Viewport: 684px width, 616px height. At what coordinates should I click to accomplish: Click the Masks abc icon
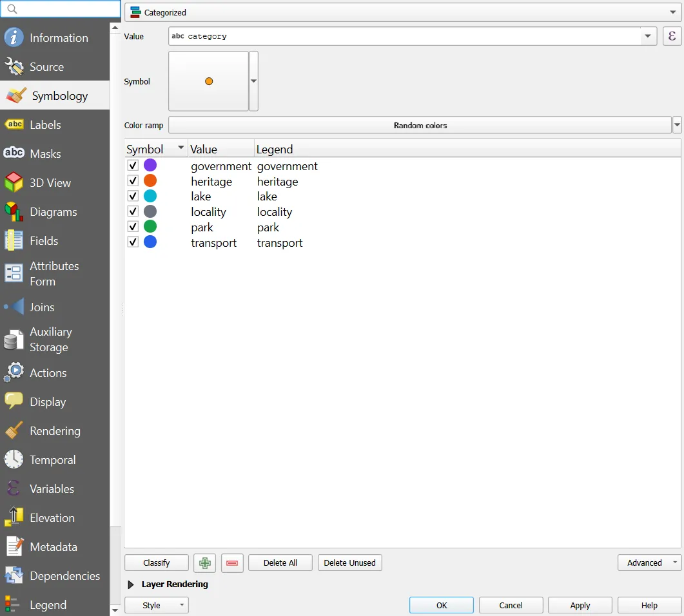point(14,153)
